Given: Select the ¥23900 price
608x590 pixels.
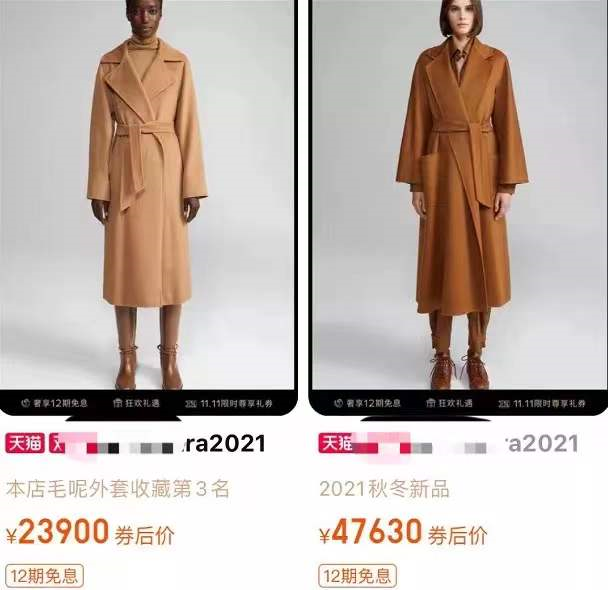Looking at the screenshot, I should pos(58,531).
